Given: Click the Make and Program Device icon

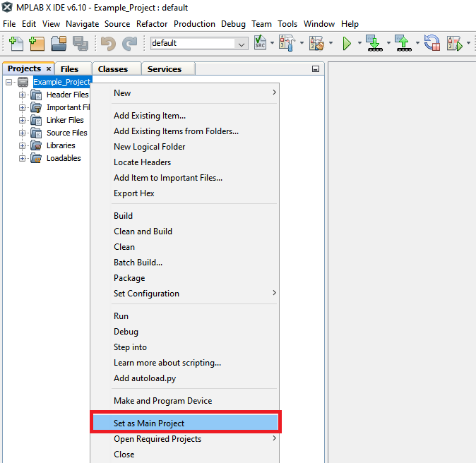Looking at the screenshot, I should tap(374, 43).
